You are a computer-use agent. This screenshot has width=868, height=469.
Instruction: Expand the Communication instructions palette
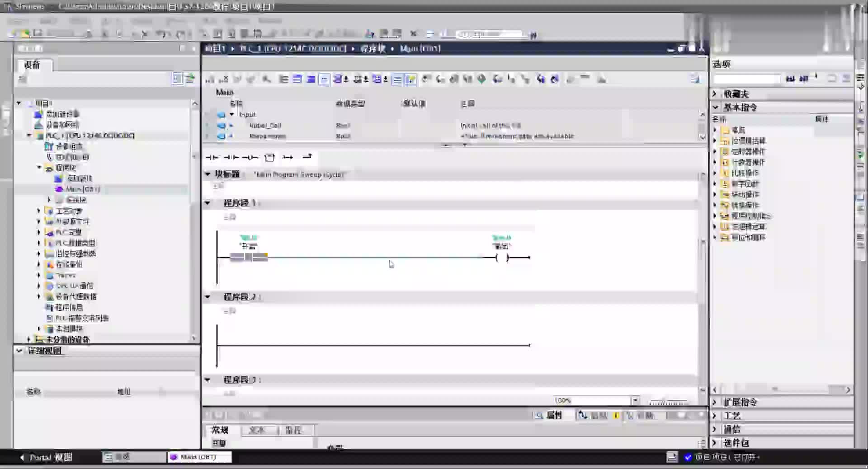715,429
